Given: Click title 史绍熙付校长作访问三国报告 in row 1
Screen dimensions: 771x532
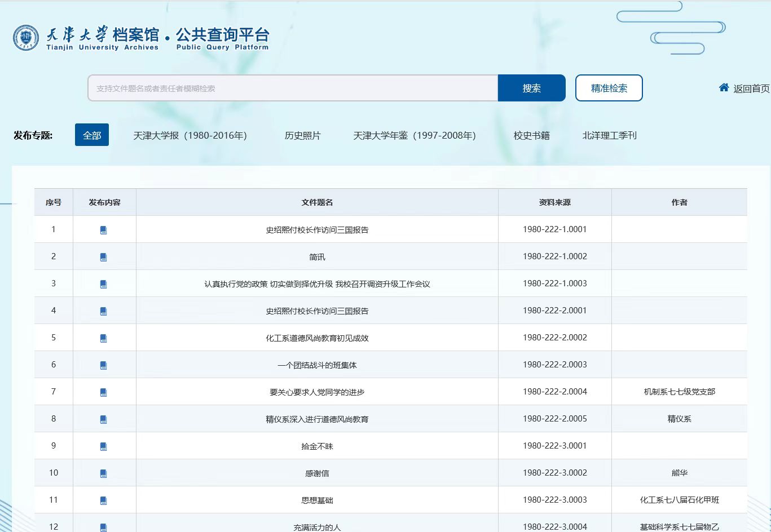Looking at the screenshot, I should (x=317, y=230).
